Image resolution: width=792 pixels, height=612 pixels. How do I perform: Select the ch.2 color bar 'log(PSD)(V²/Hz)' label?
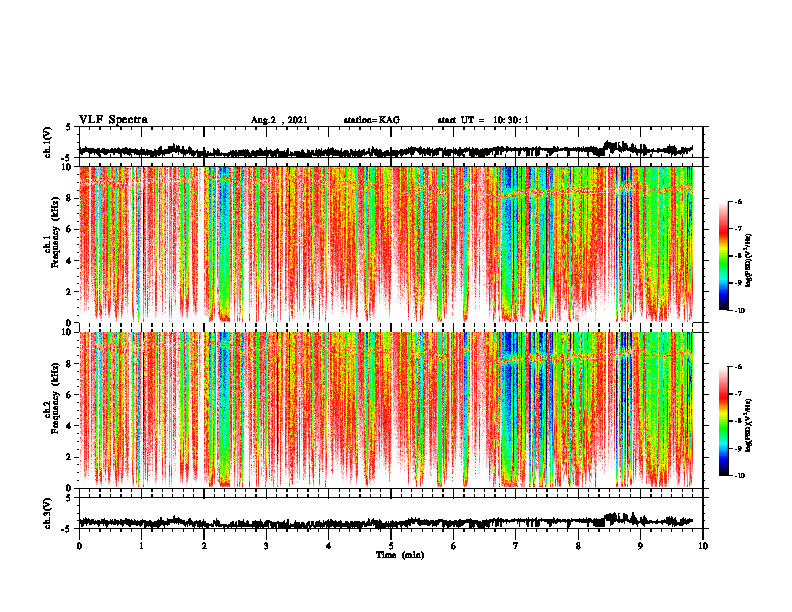(x=749, y=425)
